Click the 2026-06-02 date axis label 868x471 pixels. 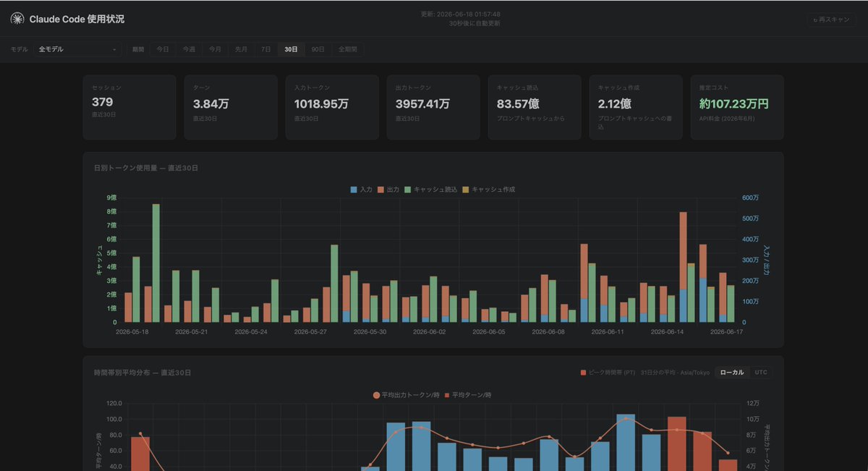[x=429, y=331]
